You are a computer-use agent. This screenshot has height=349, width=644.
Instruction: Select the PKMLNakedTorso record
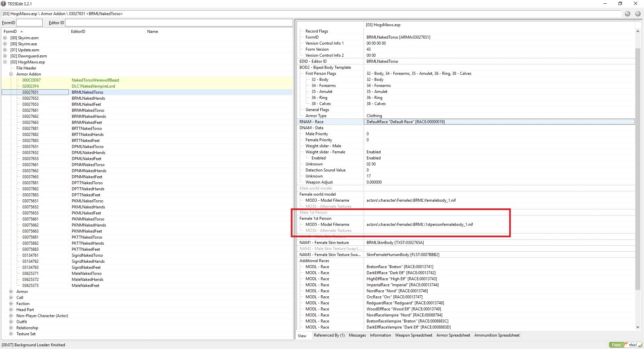coord(147,201)
